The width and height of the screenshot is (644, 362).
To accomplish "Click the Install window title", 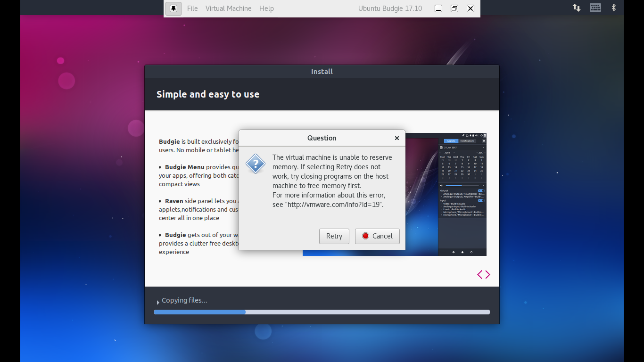I will [322, 72].
